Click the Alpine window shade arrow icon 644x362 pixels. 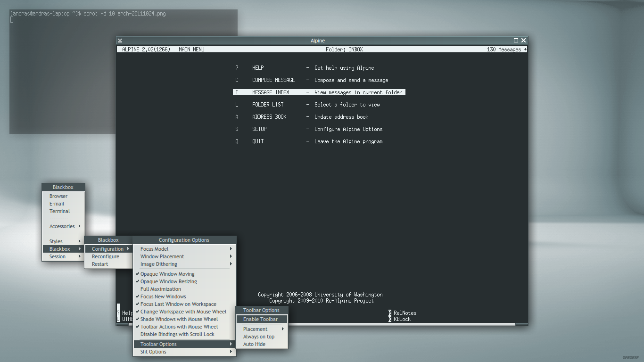(120, 41)
